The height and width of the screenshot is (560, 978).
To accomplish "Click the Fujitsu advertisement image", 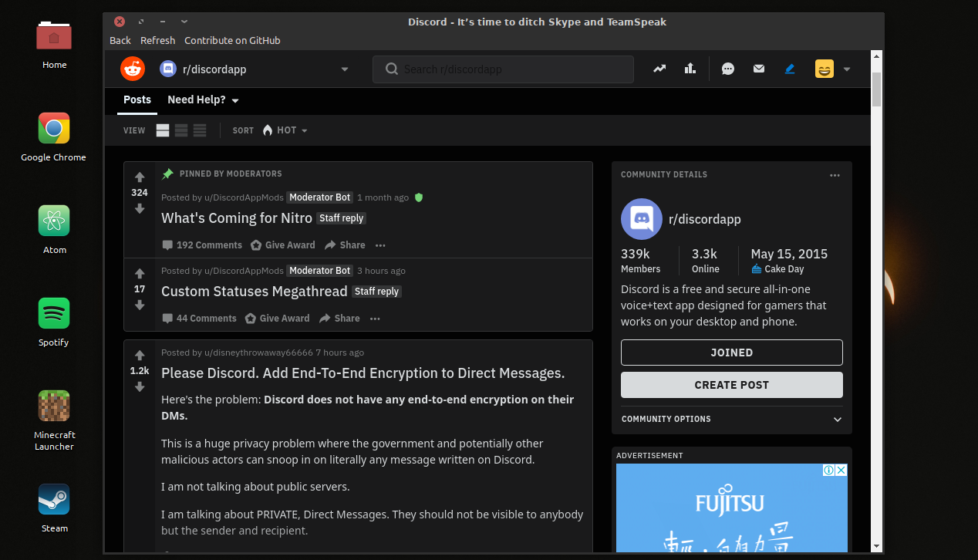I will tap(732, 508).
